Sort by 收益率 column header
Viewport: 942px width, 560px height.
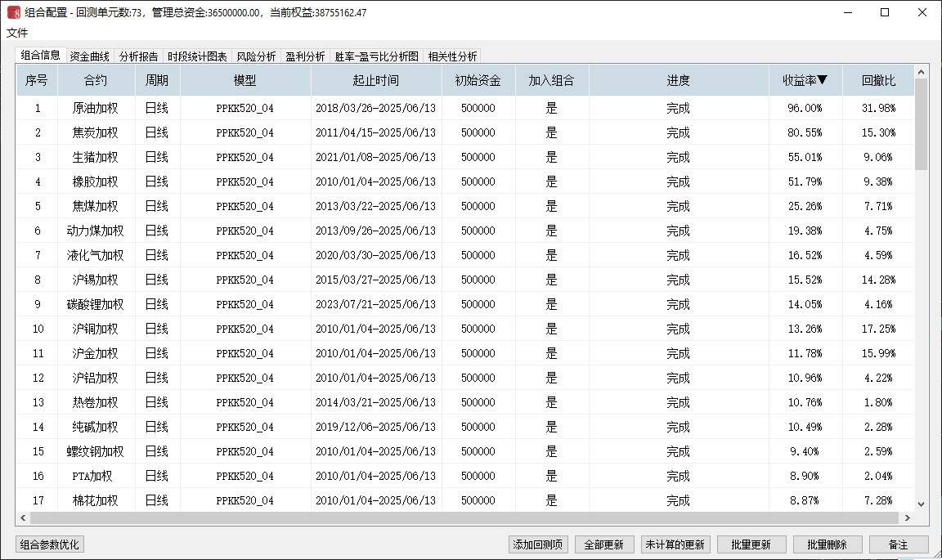point(805,80)
